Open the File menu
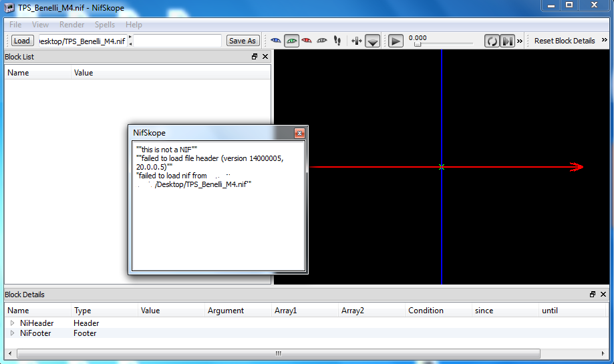Viewport: 614px width, 364px height. coord(15,25)
